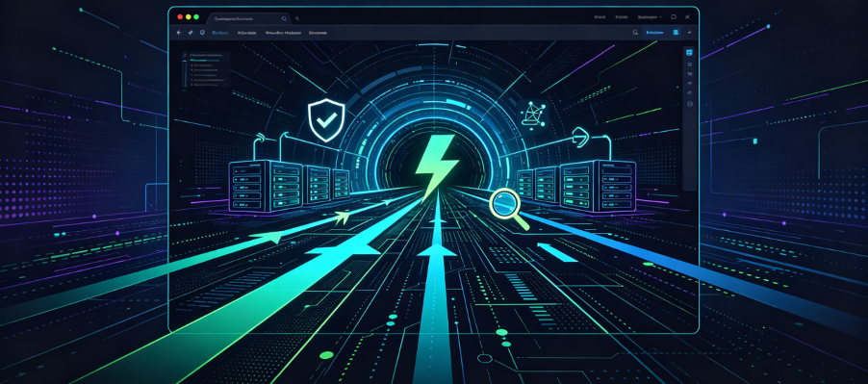Image resolution: width=868 pixels, height=384 pixels.
Task: Select the blue highlighted right sidebar icon
Action: tap(689, 53)
